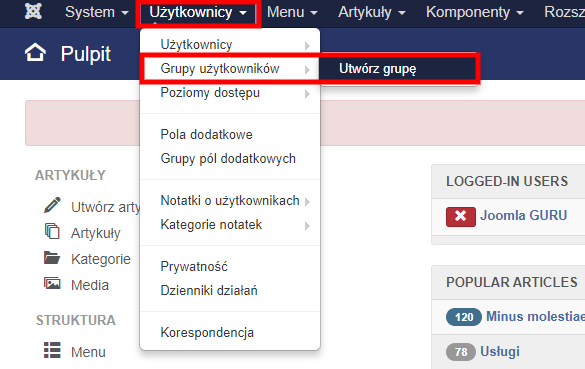Open the Artykuły sidebar link
This screenshot has width=585, height=369.
coord(96,233)
